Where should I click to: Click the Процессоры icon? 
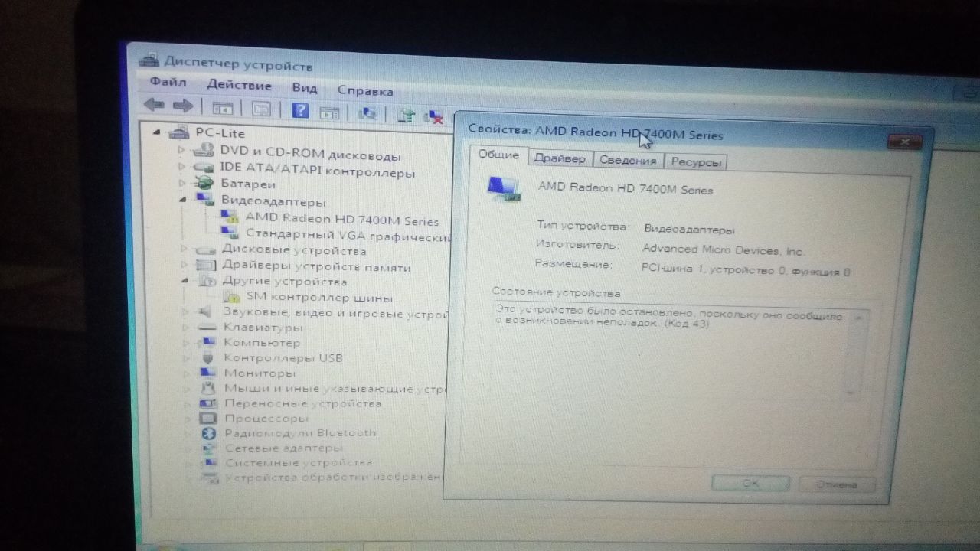coord(208,419)
